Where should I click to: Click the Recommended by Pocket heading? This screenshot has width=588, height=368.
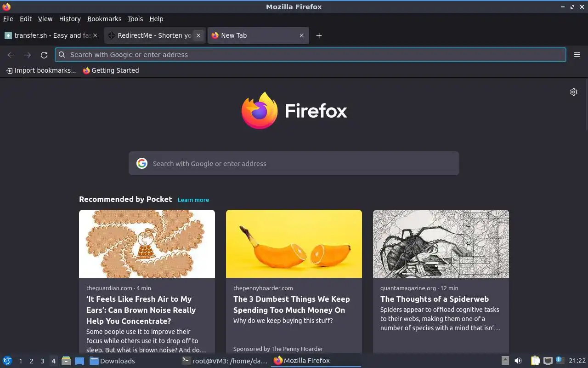pos(125,199)
